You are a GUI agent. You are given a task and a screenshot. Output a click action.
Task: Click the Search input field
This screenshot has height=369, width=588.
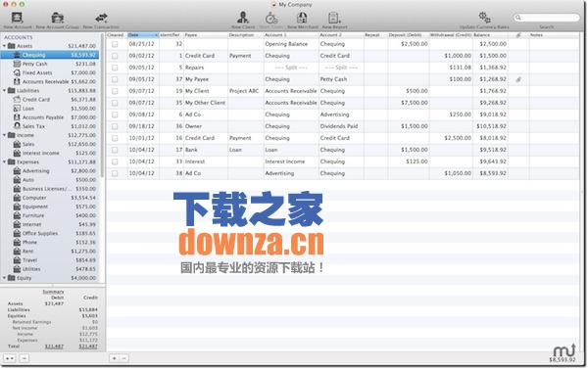point(547,18)
